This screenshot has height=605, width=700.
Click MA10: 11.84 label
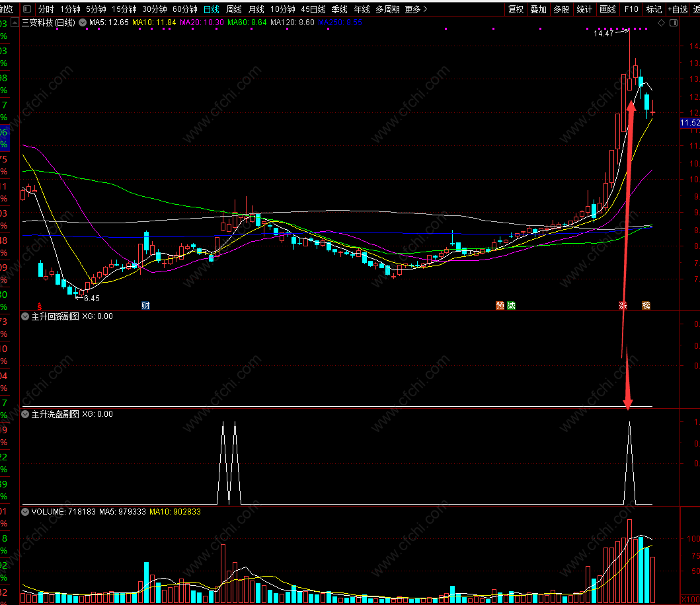click(x=155, y=22)
